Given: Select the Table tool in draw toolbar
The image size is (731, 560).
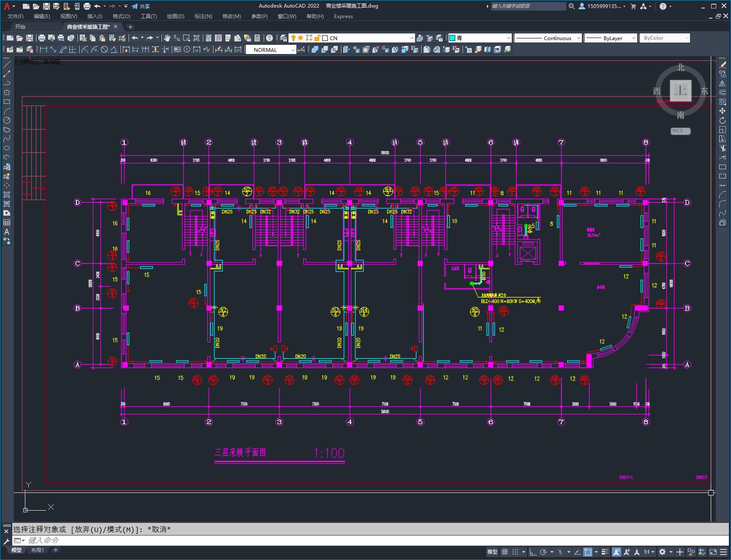Looking at the screenshot, I should coord(7,222).
